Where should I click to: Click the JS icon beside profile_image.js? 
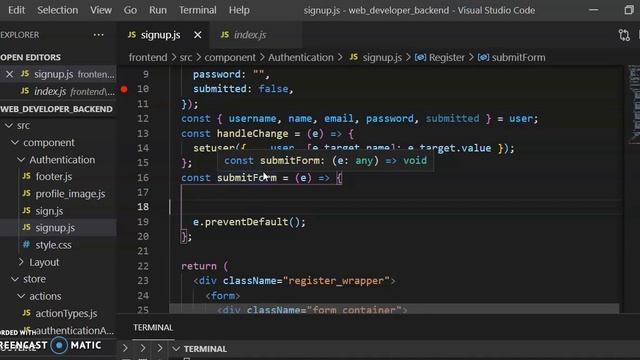tap(27, 193)
